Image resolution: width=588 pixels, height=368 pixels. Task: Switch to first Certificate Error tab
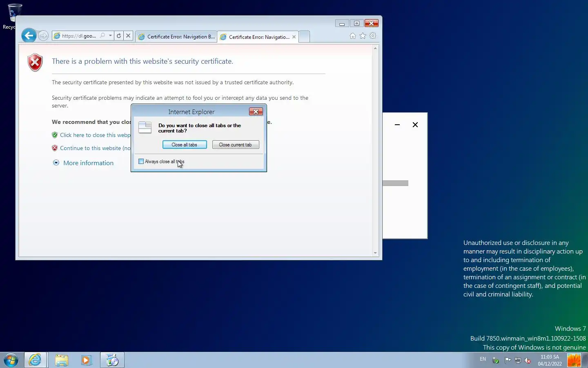[176, 36]
